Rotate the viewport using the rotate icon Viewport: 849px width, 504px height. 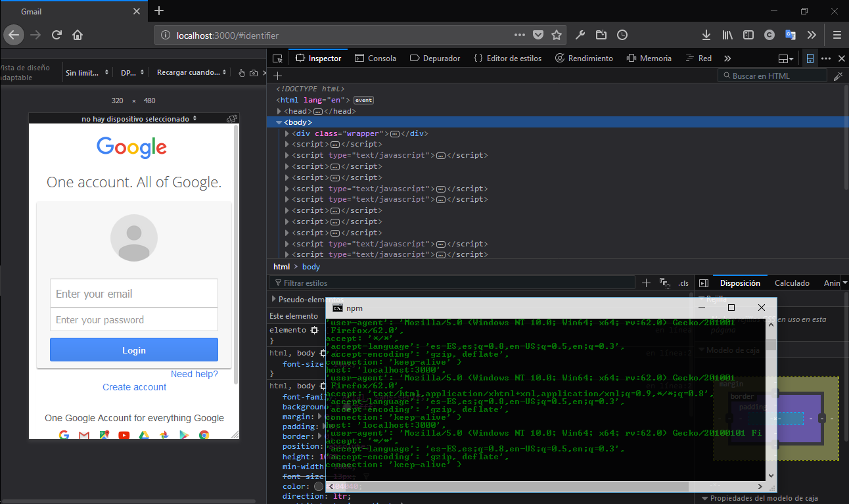pos(231,119)
